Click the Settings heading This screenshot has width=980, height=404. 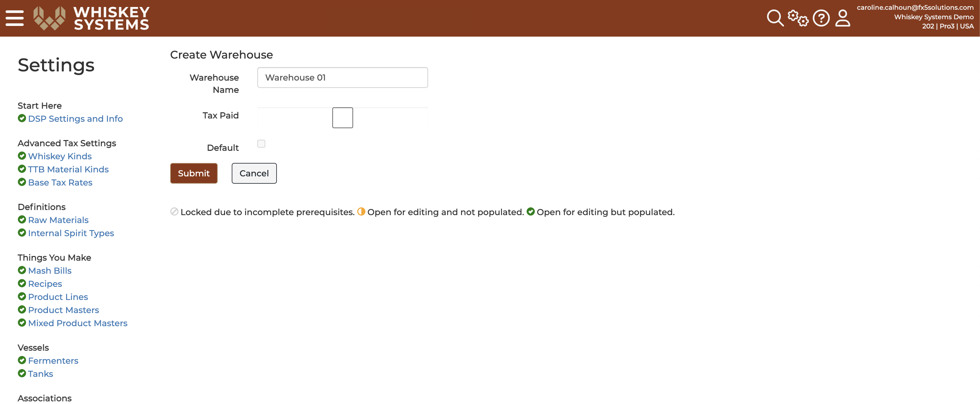click(56, 65)
